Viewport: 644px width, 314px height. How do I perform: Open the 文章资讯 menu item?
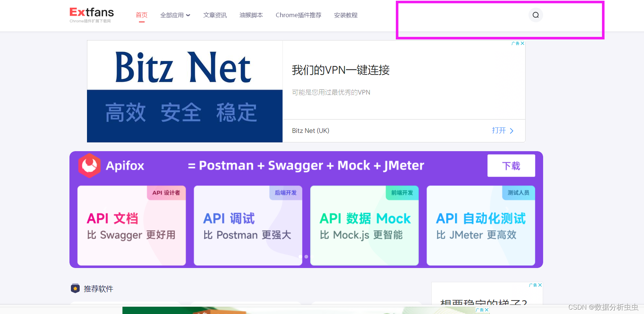pos(215,15)
